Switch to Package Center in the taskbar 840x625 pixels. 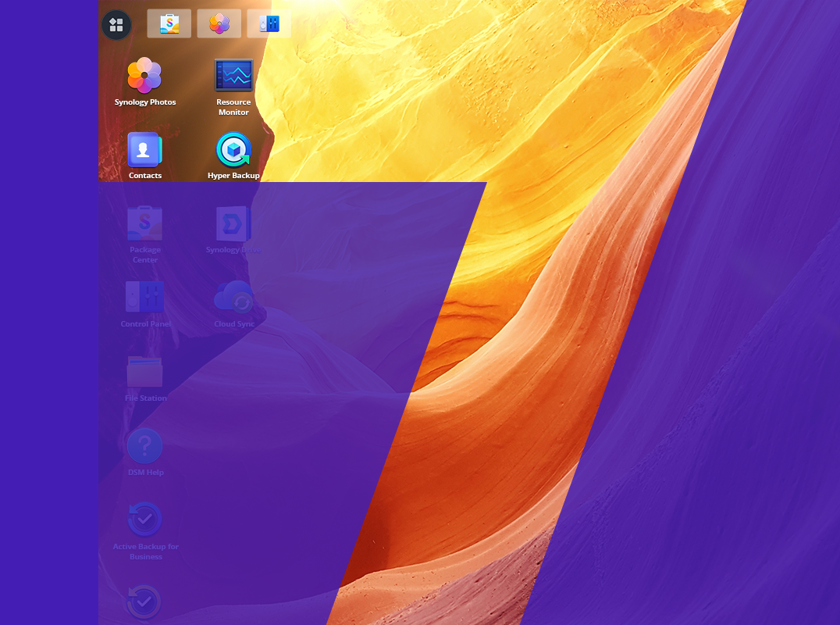coord(169,23)
